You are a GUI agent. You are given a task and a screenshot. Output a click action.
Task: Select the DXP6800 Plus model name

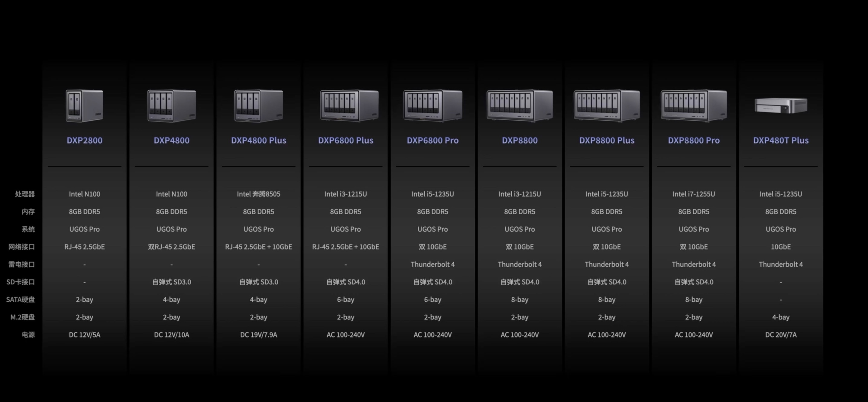click(346, 140)
